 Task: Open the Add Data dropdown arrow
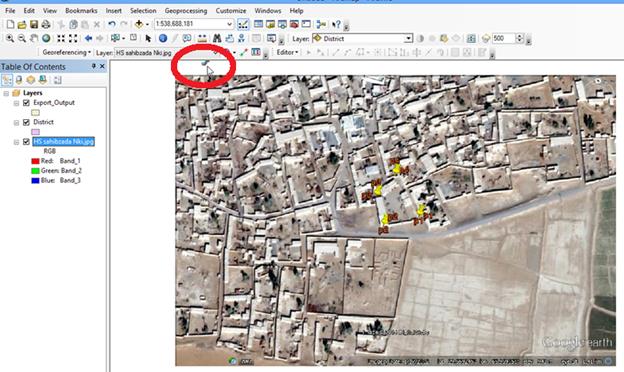tap(147, 25)
